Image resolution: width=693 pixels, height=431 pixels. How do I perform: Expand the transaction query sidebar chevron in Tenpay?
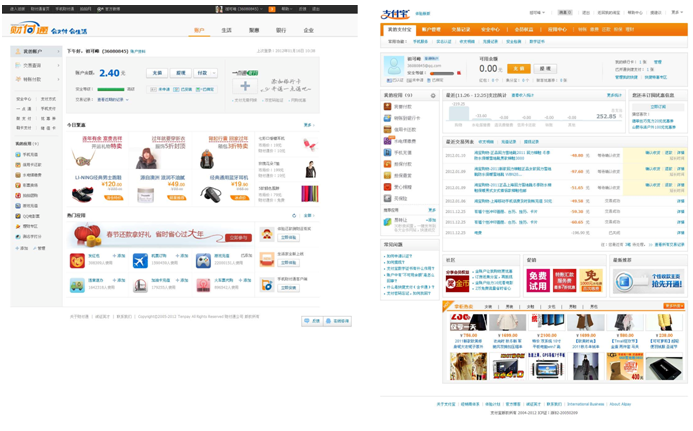point(58,65)
